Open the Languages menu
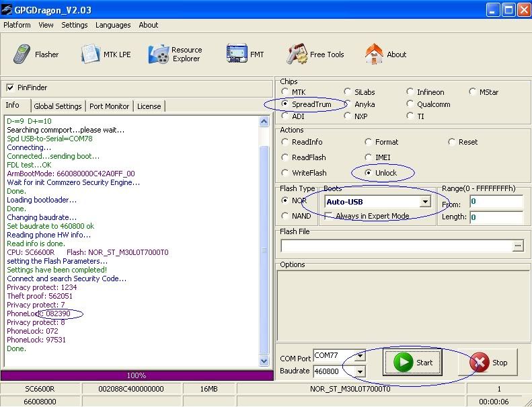532x407 pixels. tap(113, 25)
